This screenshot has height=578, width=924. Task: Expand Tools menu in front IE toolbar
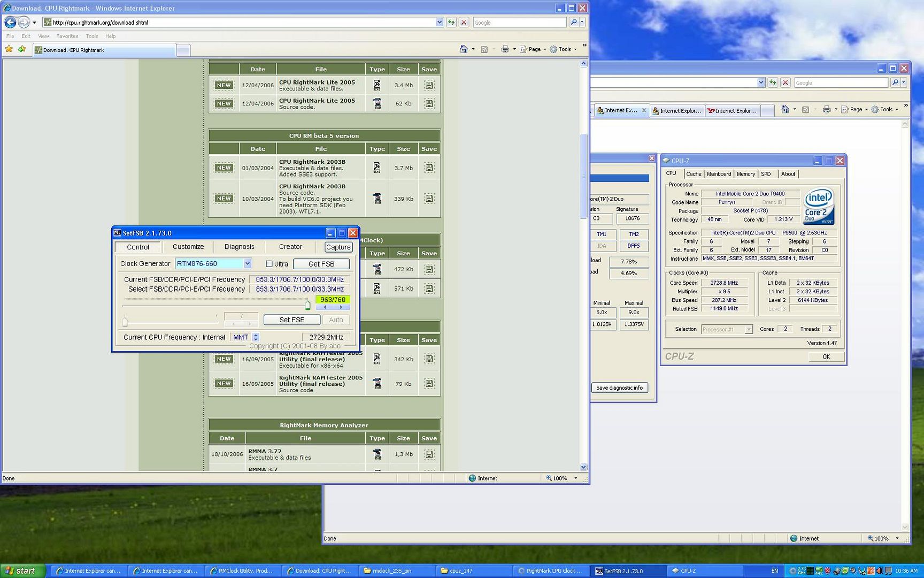pyautogui.click(x=563, y=49)
